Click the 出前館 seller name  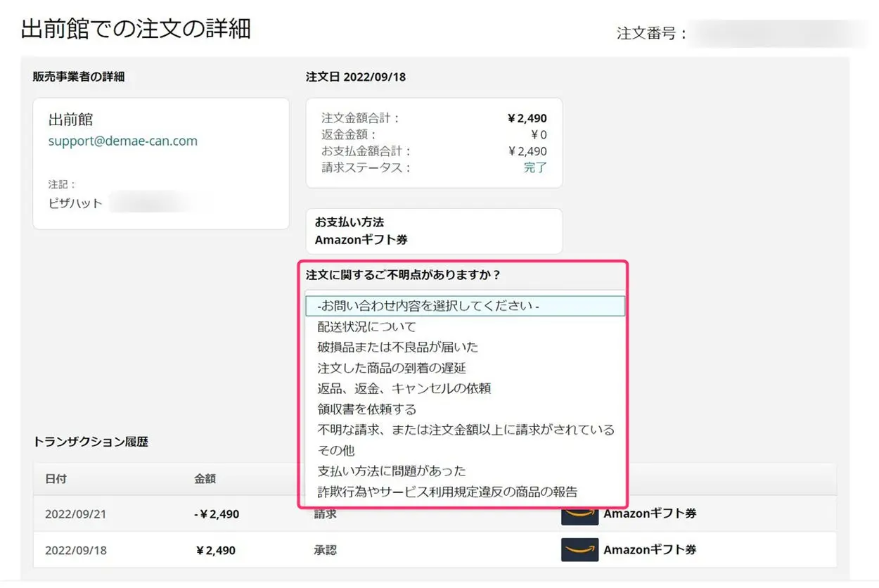[70, 120]
